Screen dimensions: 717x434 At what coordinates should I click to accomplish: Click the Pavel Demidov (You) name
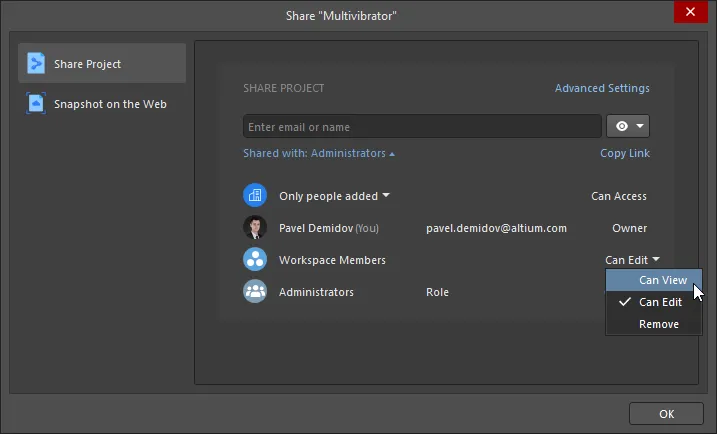click(329, 228)
